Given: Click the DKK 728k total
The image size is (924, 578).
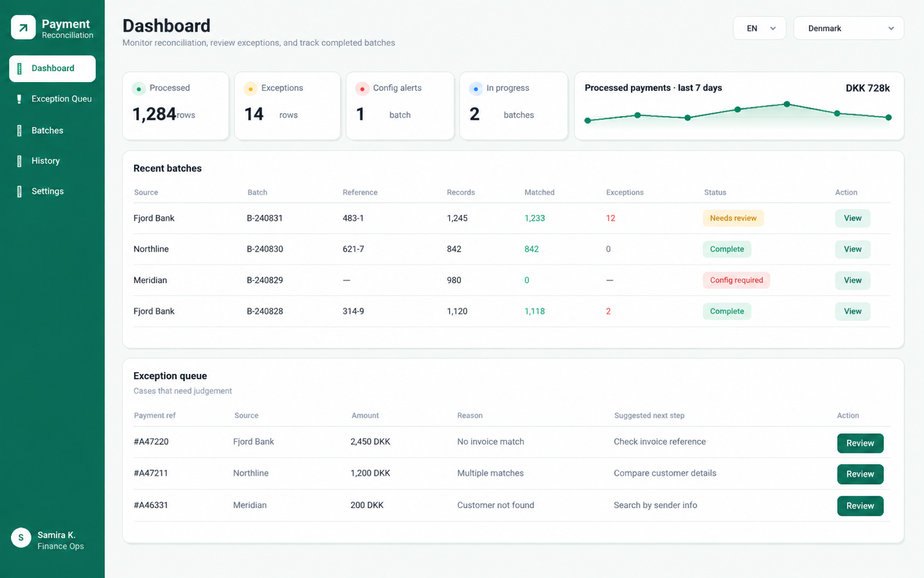Looking at the screenshot, I should pos(867,88).
